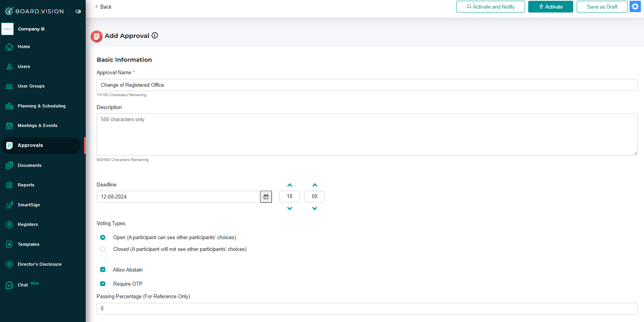644x322 pixels.
Task: Open Chat Beta in sidebar
Action: coord(28,284)
